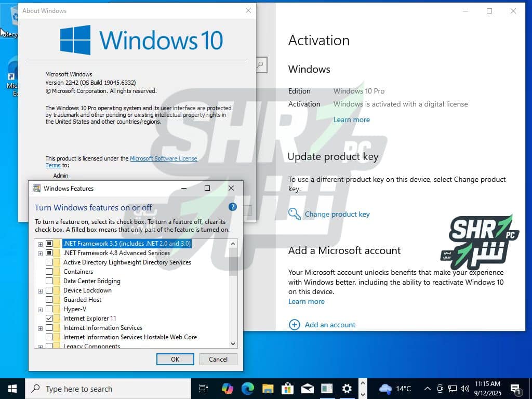Open Learn more under Activation status

click(x=352, y=120)
